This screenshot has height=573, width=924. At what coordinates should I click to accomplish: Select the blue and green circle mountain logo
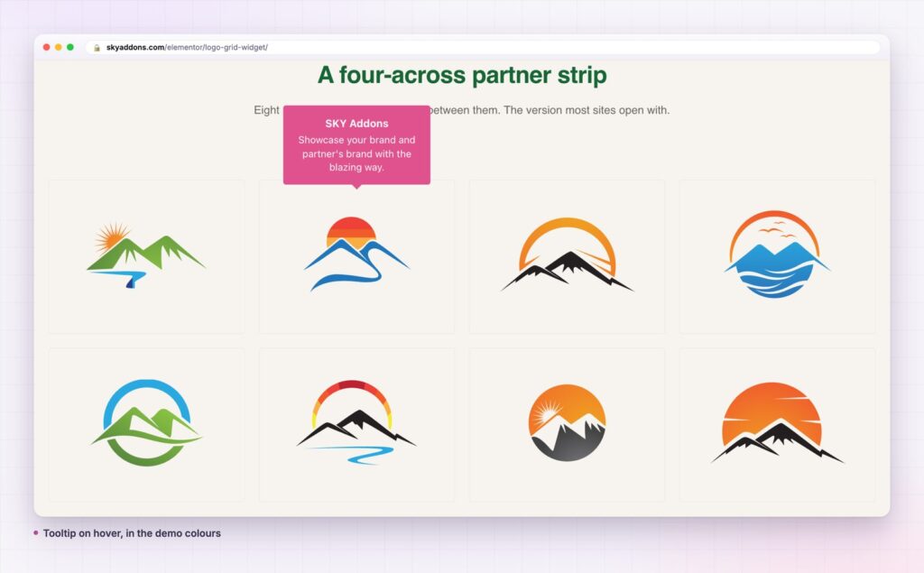146,422
